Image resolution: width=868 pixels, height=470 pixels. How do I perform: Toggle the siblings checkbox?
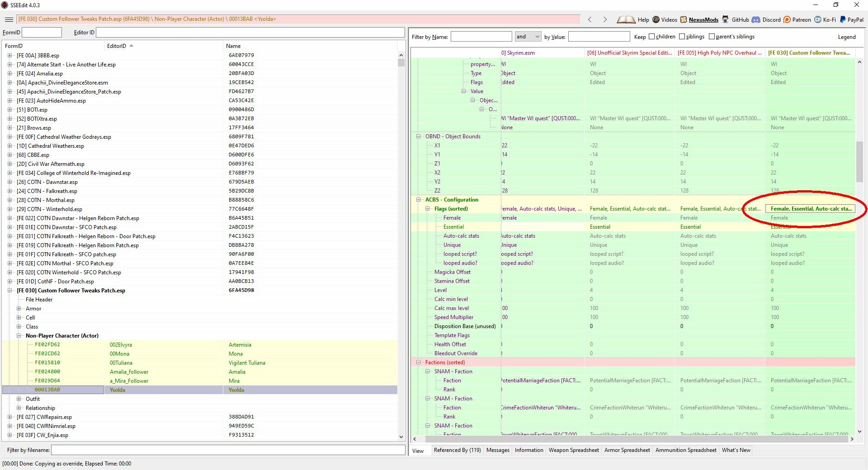click(682, 37)
